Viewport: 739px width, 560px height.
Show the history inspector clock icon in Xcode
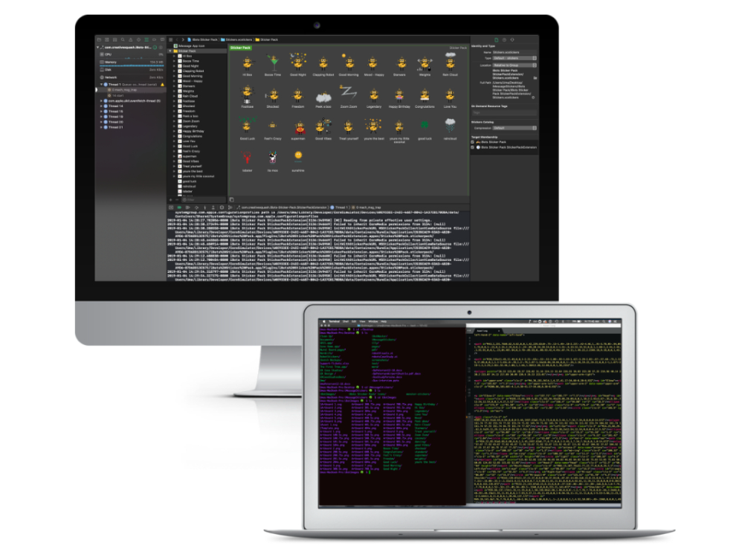(x=504, y=40)
